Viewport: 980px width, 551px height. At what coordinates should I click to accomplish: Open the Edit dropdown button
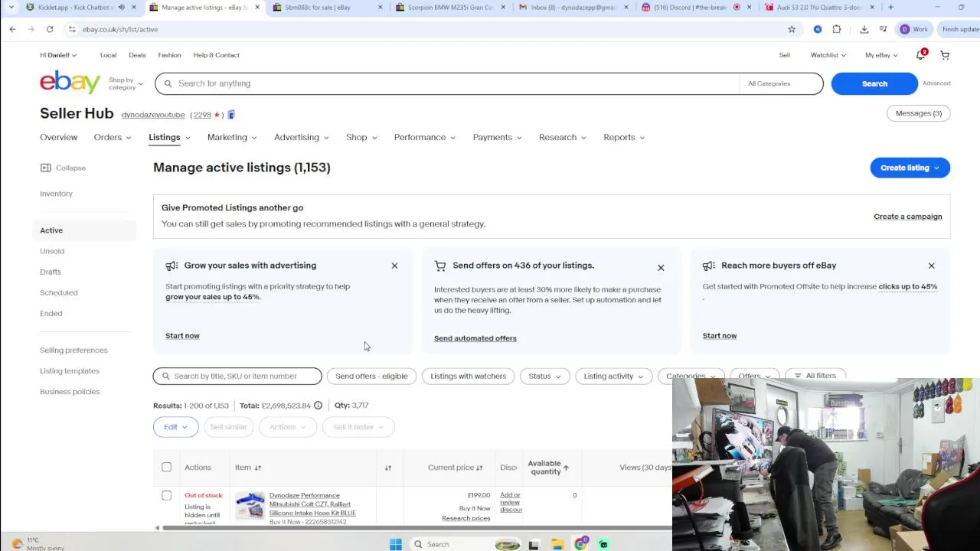pyautogui.click(x=175, y=427)
